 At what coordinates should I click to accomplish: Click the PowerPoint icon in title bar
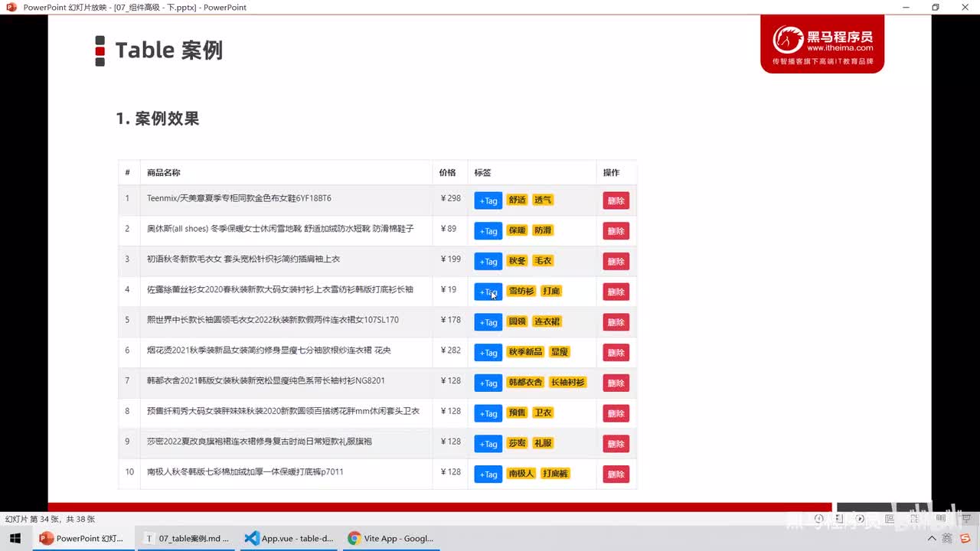[x=11, y=7]
